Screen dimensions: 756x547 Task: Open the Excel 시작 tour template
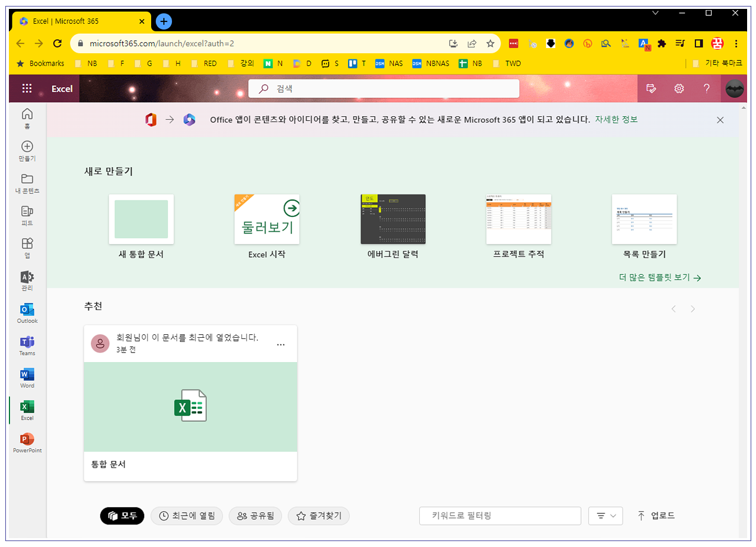pyautogui.click(x=267, y=227)
